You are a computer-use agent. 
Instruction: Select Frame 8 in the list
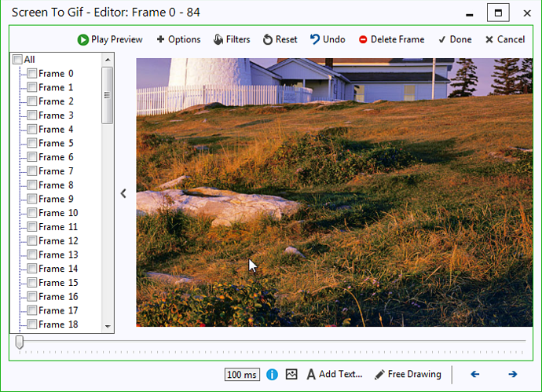[x=56, y=185]
